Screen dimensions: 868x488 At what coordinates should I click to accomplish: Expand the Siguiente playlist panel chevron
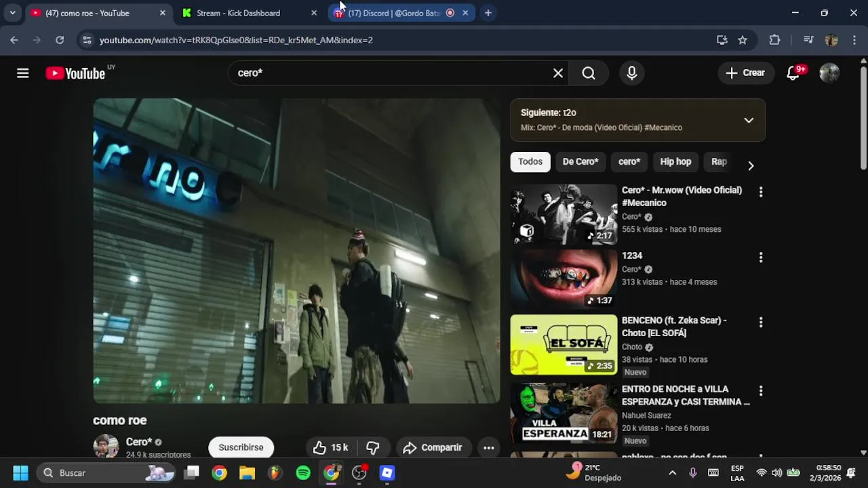click(749, 120)
